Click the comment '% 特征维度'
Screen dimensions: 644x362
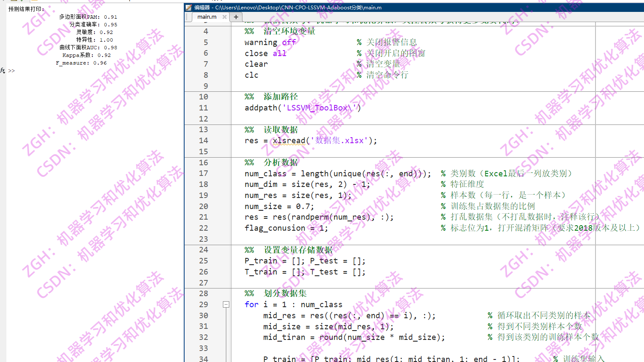point(462,184)
